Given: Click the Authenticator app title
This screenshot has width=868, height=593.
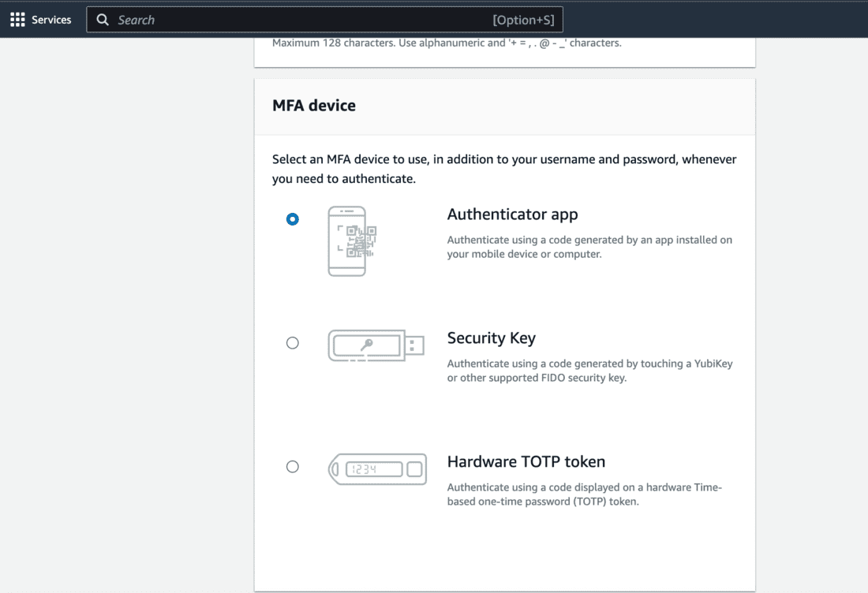Looking at the screenshot, I should pos(512,214).
